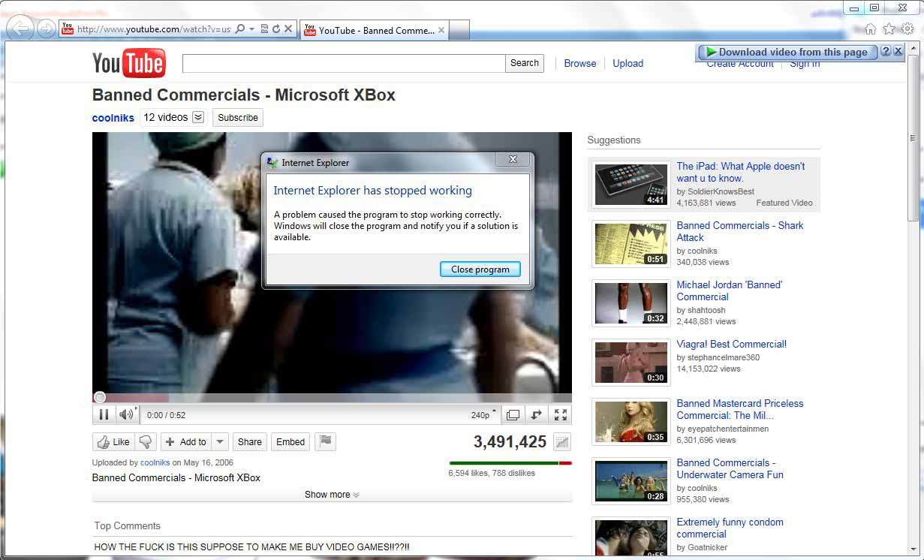Viewport: 924px width, 560px height.
Task: Click the Underwater Camera Fun thumbnail
Action: 631,480
